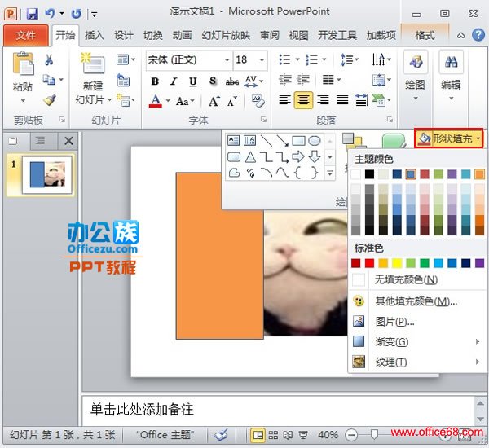Apply strikethrough with the abc icon
489x448 pixels.
232,81
